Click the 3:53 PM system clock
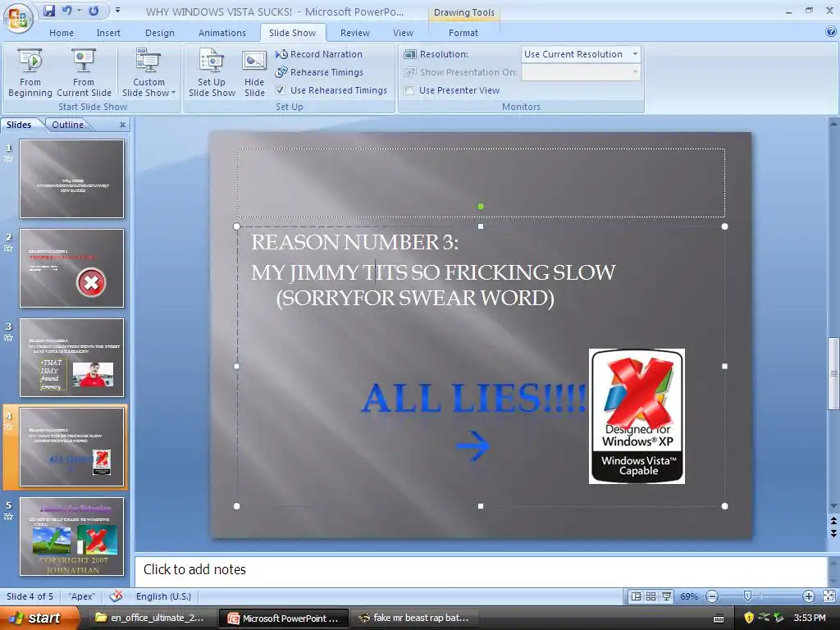This screenshot has width=840, height=630. (810, 618)
